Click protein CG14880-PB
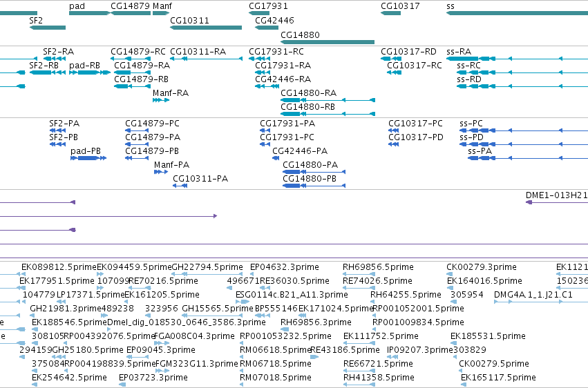Viewport: 588px width, 388px height. click(310, 179)
